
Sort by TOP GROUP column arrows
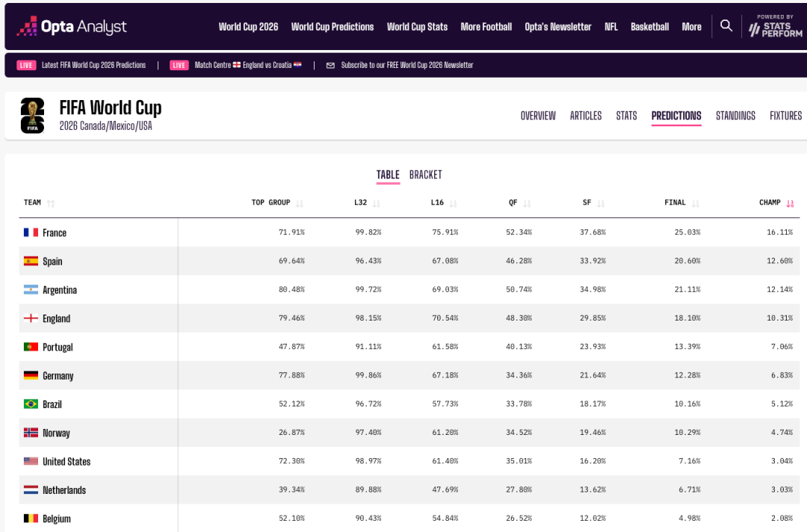(300, 203)
